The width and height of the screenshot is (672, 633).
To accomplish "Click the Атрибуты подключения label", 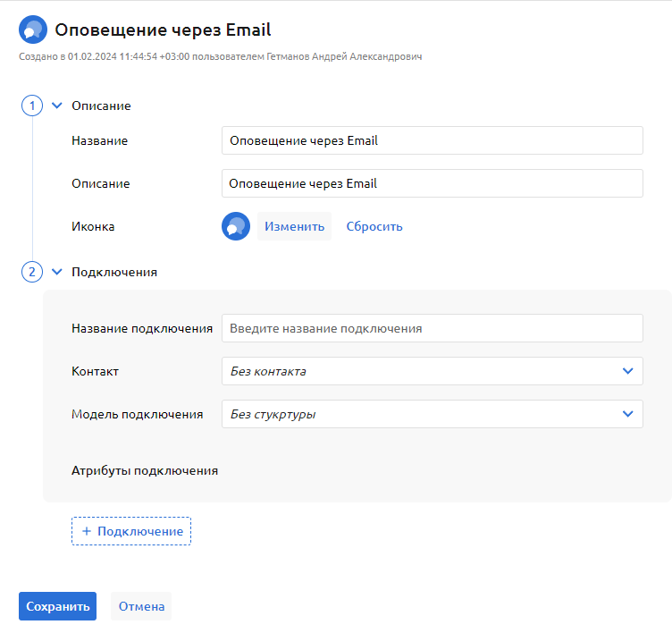I will pos(145,470).
